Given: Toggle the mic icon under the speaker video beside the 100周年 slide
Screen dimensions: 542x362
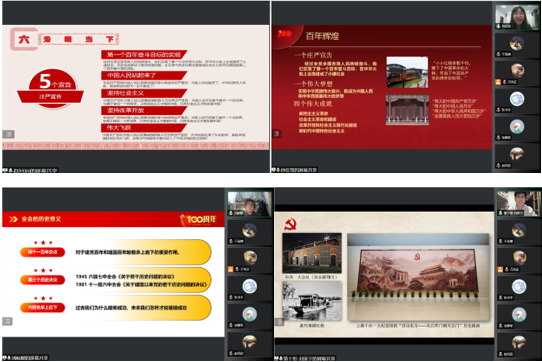Looking at the screenshot, I should click(x=231, y=213).
